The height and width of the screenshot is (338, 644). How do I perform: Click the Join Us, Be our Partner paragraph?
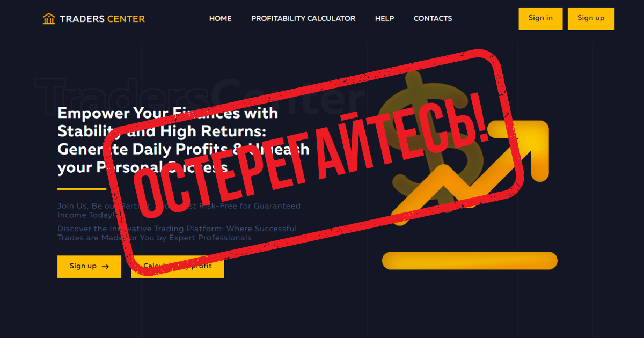179,210
